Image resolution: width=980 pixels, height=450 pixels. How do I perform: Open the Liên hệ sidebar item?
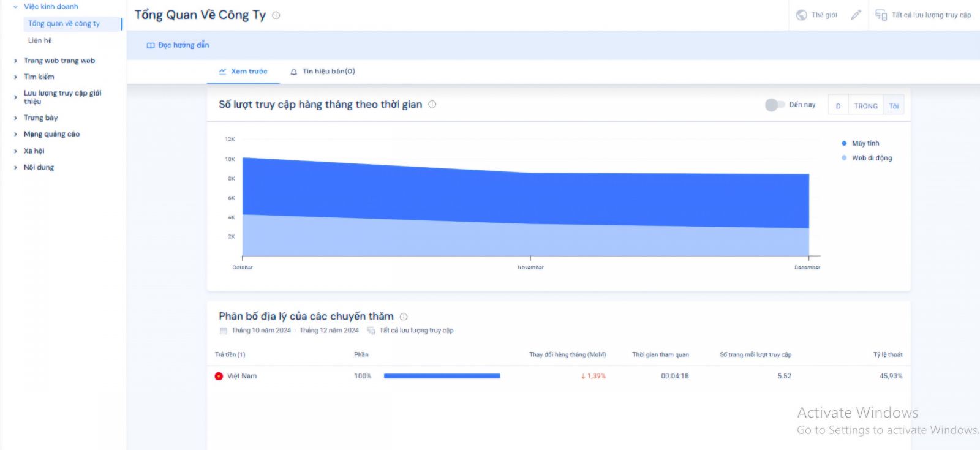(x=40, y=40)
